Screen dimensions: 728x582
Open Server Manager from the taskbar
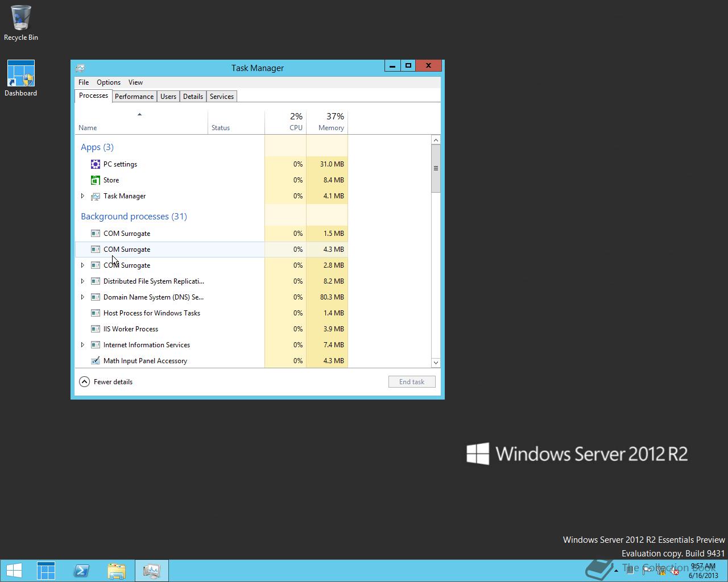pyautogui.click(x=46, y=571)
